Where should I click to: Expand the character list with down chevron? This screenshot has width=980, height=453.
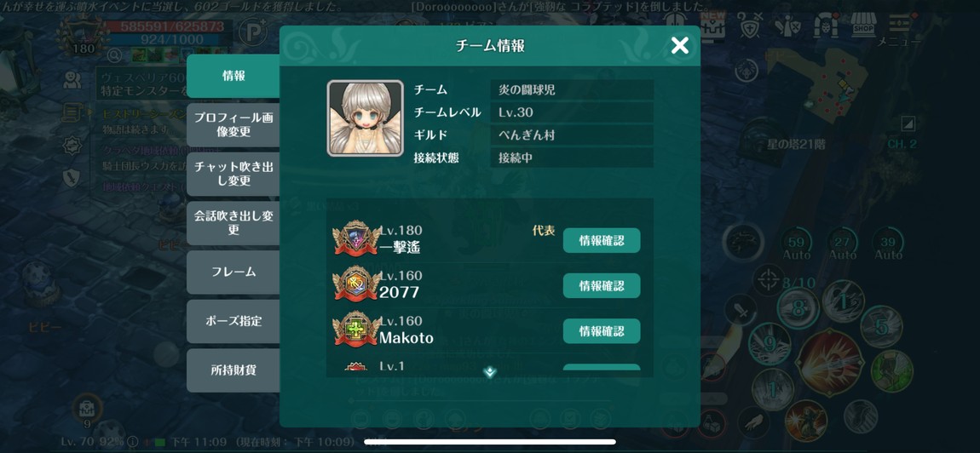(x=490, y=372)
